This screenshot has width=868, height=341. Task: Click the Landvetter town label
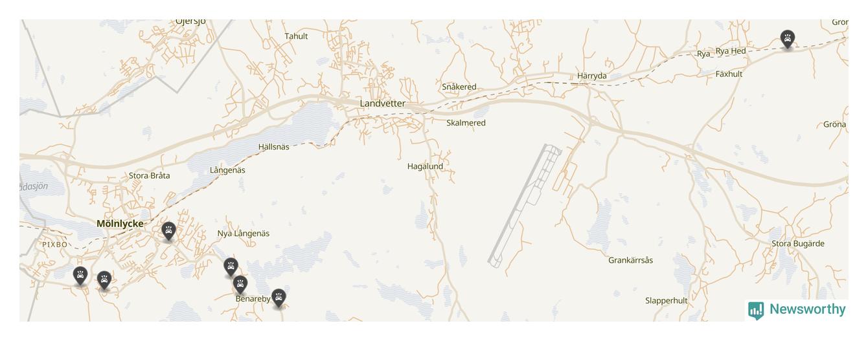[383, 104]
